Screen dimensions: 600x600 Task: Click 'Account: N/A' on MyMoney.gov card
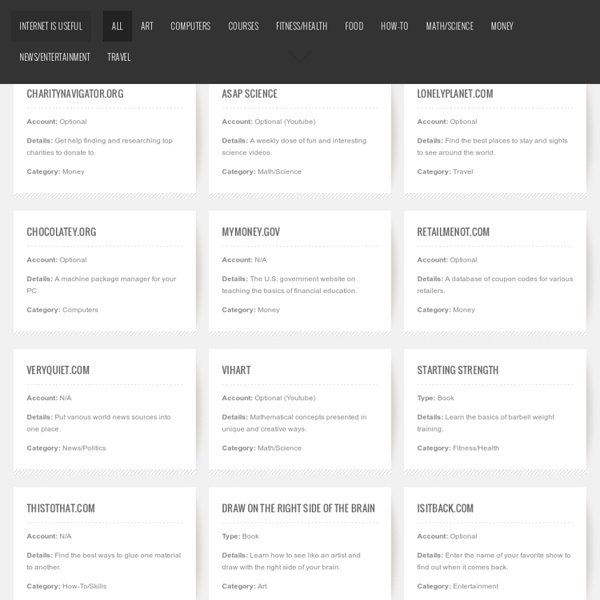point(244,260)
